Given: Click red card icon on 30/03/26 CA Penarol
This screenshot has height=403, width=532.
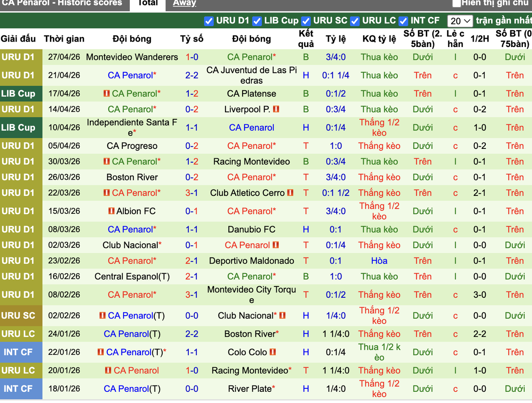Looking at the screenshot, I should coord(107,161).
